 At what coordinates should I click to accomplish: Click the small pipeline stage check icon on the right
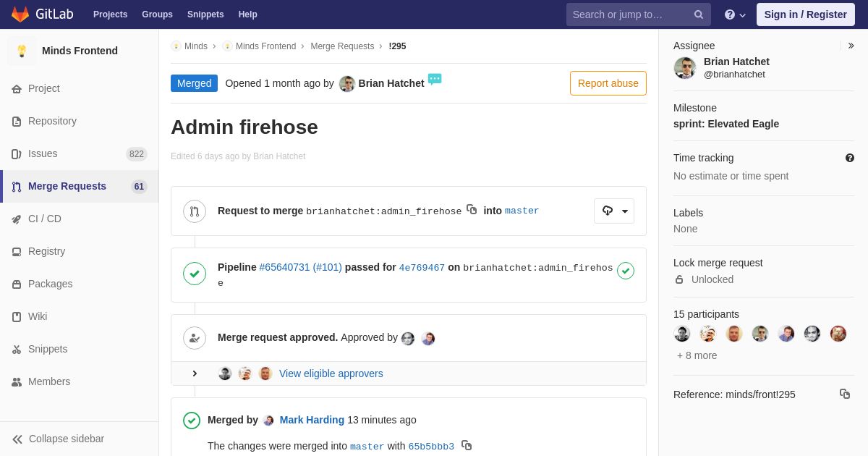[x=626, y=271]
